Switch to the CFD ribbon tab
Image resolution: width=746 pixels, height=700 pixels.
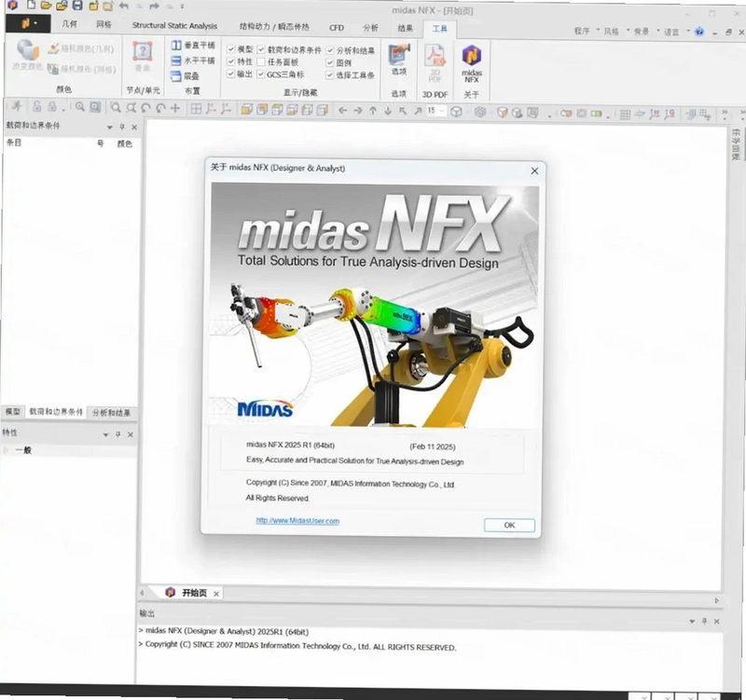(x=337, y=28)
